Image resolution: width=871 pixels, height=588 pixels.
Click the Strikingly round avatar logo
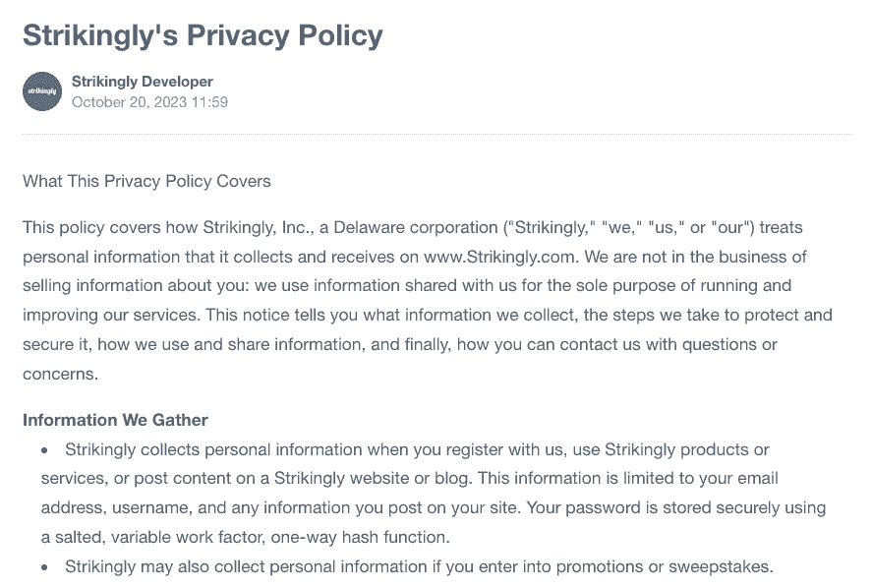tap(42, 91)
